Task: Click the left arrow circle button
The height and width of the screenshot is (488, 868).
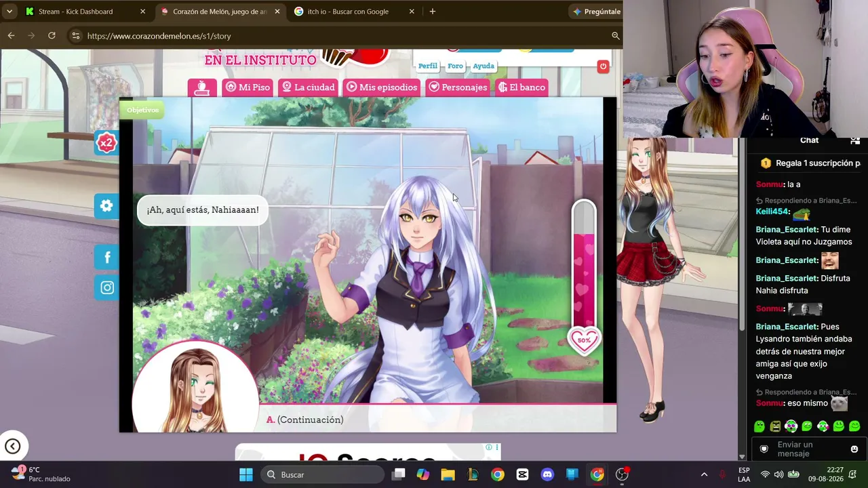Action: (x=12, y=446)
